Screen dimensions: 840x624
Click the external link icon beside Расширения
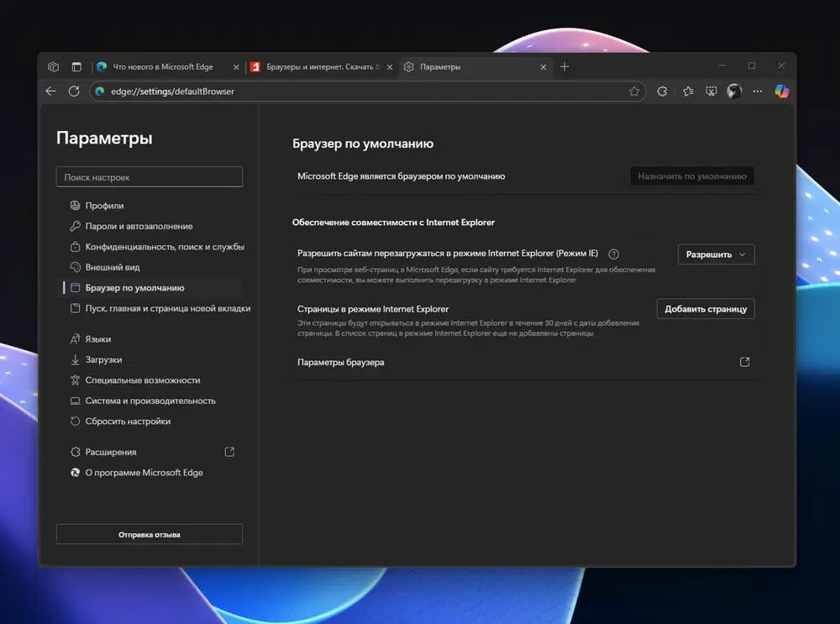(230, 452)
